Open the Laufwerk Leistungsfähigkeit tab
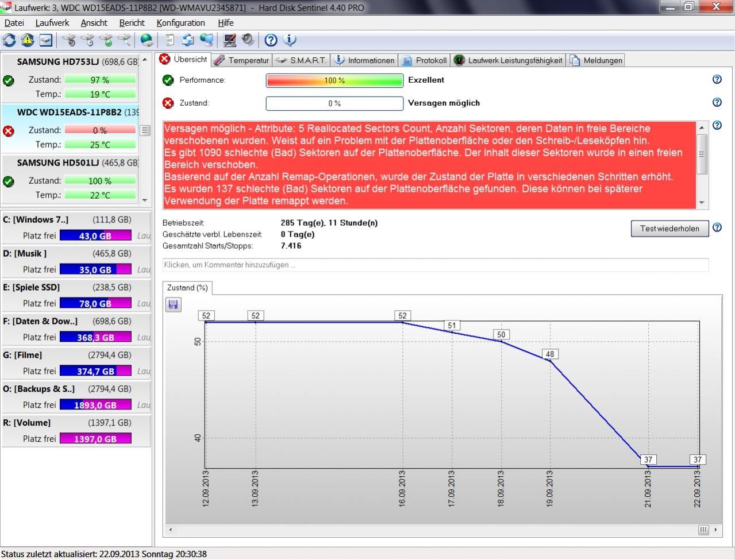Viewport: 735px width, 560px height. coord(508,60)
